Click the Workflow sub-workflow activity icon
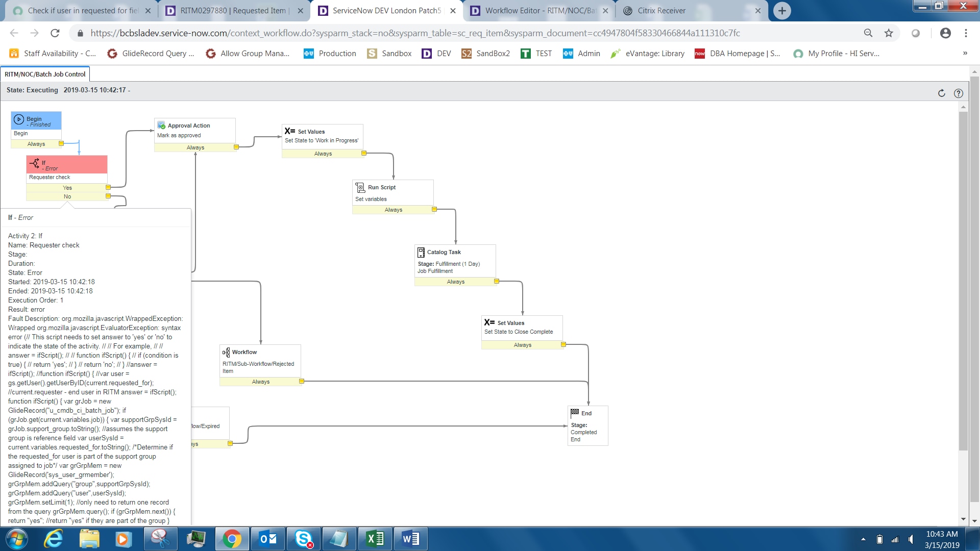Image resolution: width=980 pixels, height=551 pixels. (x=226, y=352)
